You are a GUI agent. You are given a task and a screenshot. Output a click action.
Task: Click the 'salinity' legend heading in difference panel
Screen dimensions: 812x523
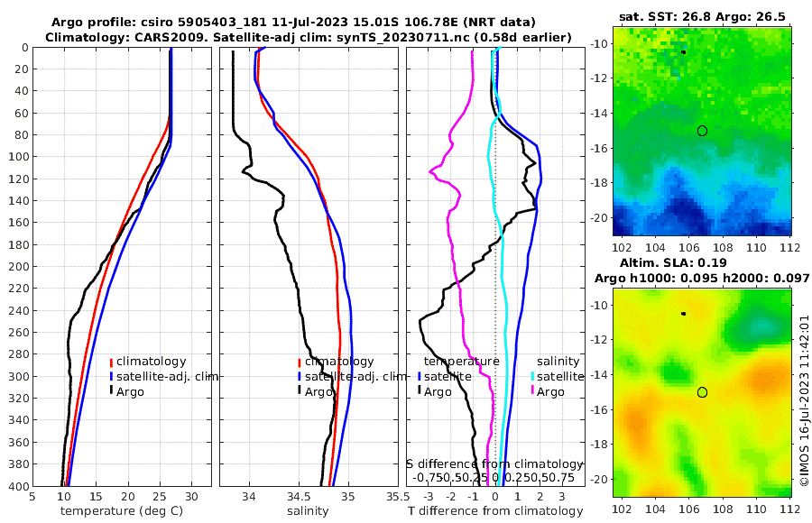tap(558, 362)
